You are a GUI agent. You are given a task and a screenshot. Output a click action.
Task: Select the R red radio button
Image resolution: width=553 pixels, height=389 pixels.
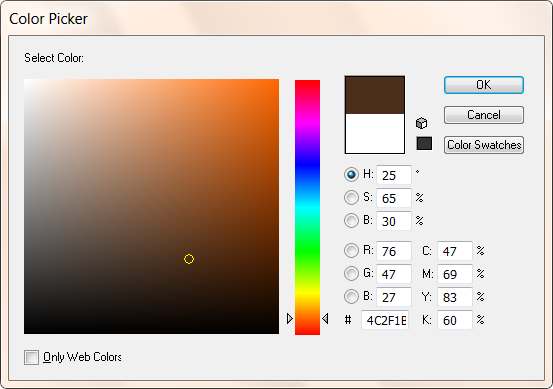point(351,250)
